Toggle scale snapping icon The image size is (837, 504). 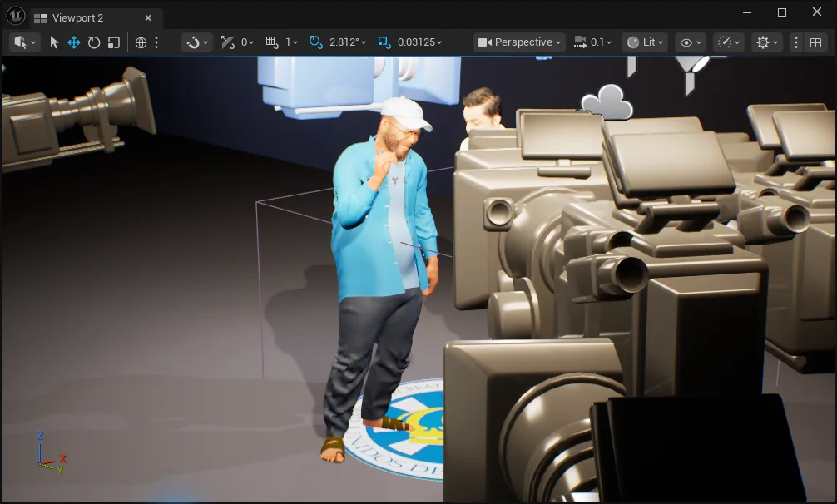coord(384,42)
